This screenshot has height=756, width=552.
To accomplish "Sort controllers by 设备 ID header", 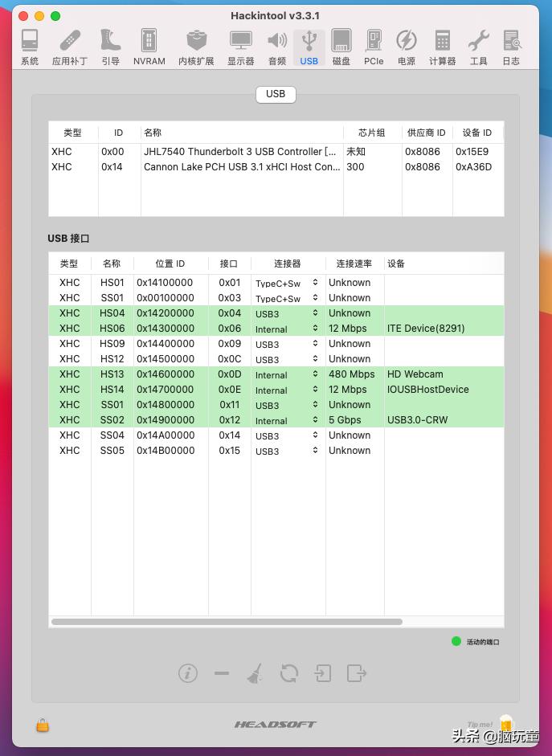I will coord(477,133).
